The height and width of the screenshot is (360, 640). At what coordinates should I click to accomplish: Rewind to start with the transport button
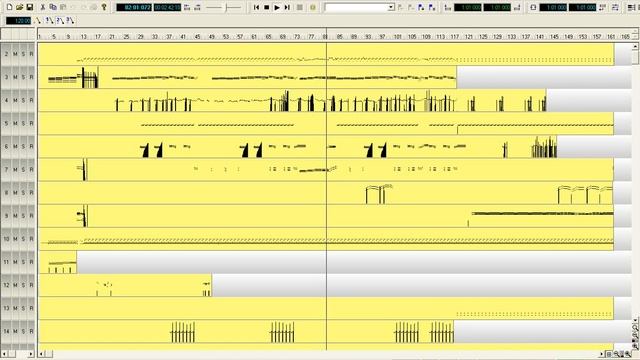point(256,7)
